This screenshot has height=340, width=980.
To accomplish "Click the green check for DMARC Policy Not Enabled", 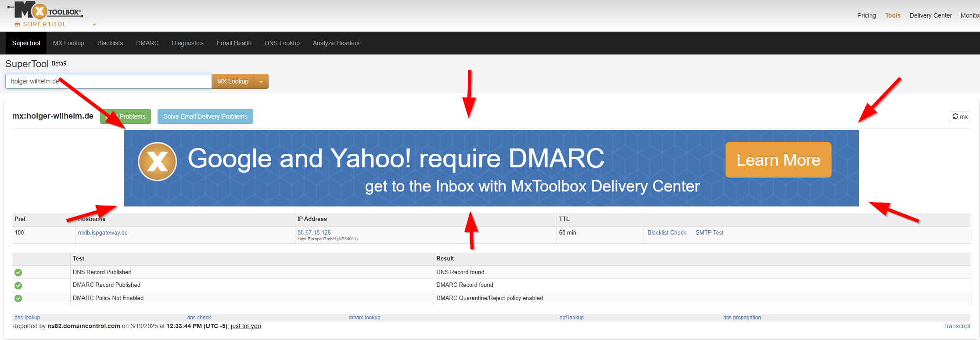I will [18, 299].
